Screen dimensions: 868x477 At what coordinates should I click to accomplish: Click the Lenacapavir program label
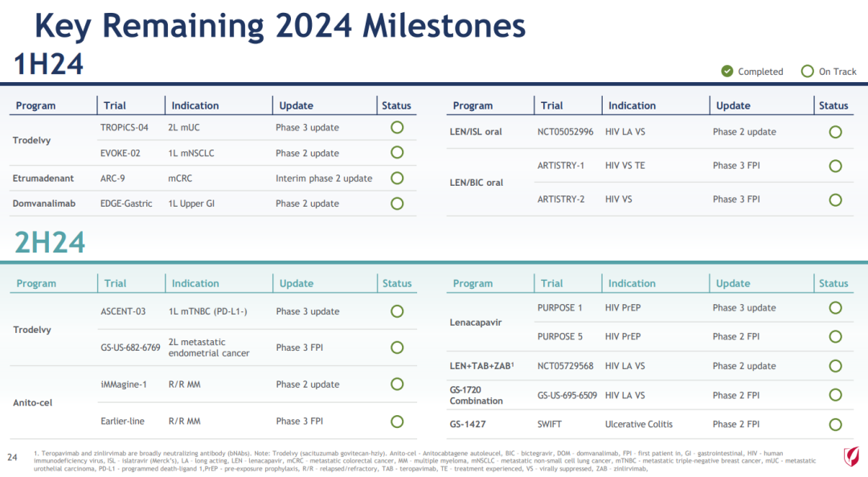point(476,322)
